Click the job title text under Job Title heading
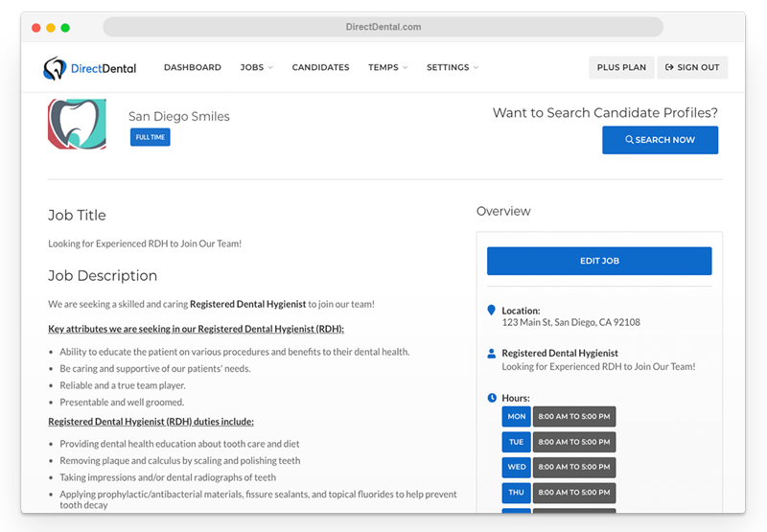Viewport: 767px width, 532px height. [145, 243]
